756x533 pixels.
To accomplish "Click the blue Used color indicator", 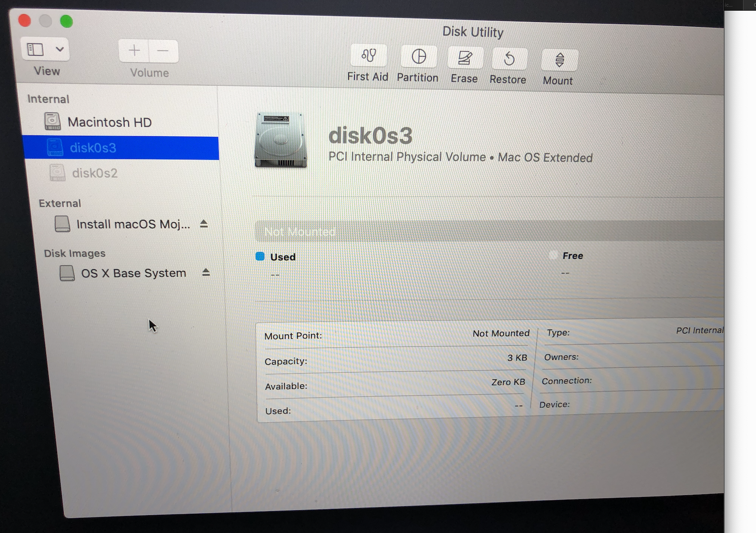I will 260,256.
